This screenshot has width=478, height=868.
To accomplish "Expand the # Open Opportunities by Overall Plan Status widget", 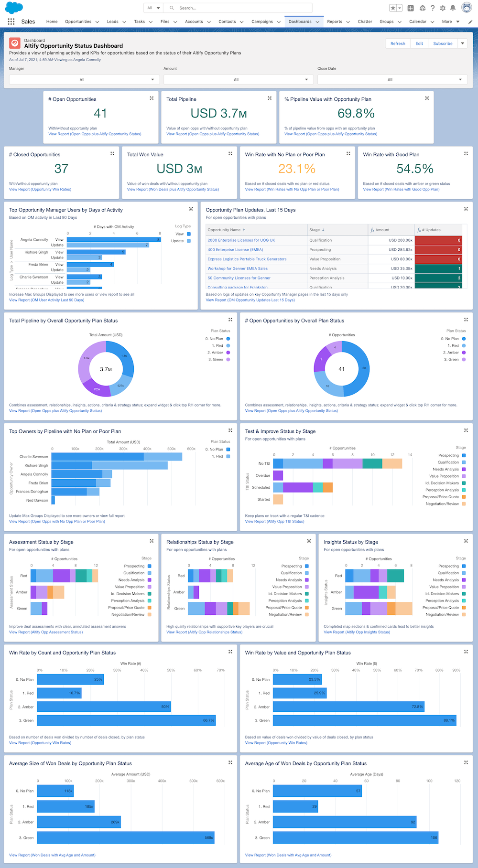I will [x=466, y=320].
